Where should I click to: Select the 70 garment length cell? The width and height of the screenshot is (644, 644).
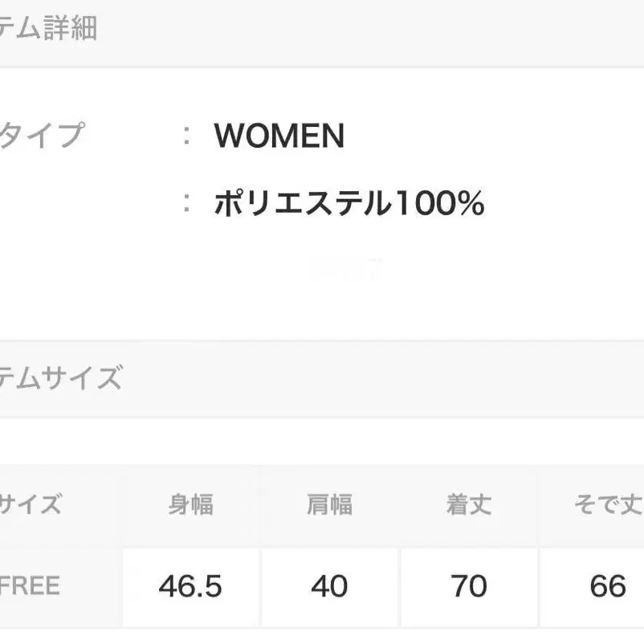[469, 586]
